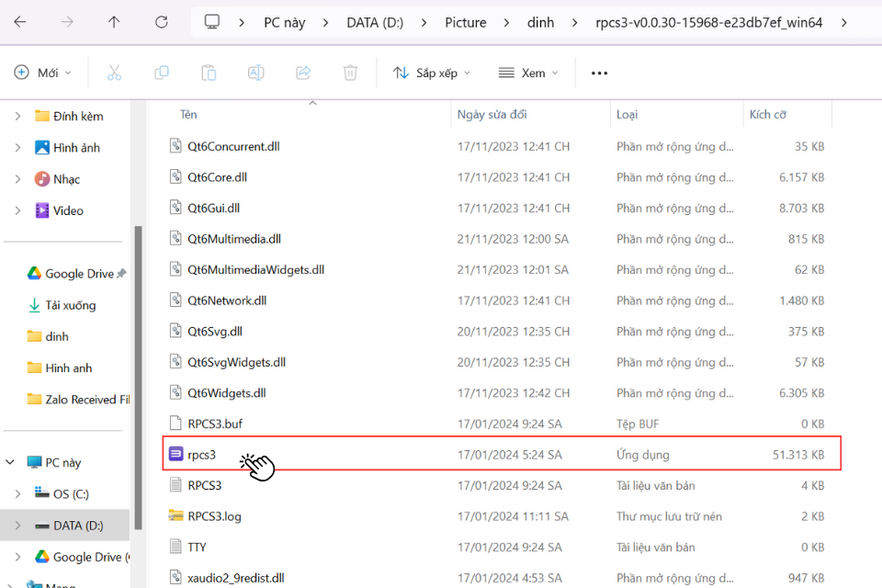This screenshot has width=882, height=588.
Task: Sort by Ngày sửa đổi column header
Action: (492, 114)
